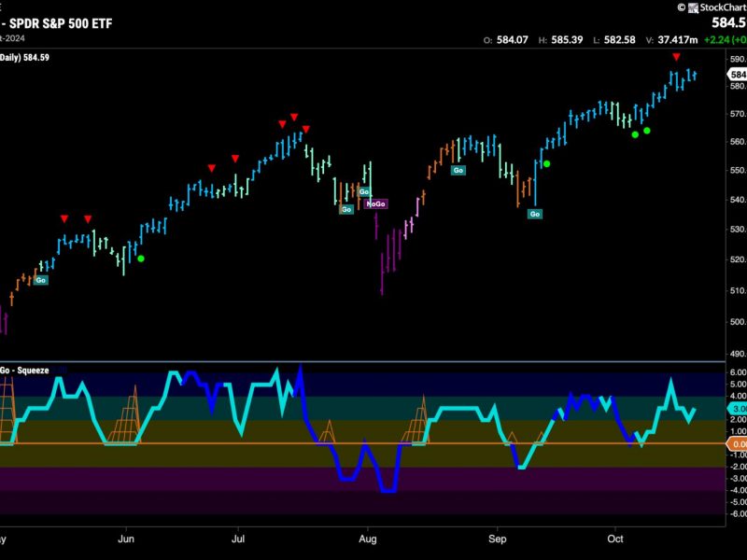Click the cyan squeeze value tag 3.0
Image resolution: width=747 pixels, height=560 pixels.
tap(737, 409)
